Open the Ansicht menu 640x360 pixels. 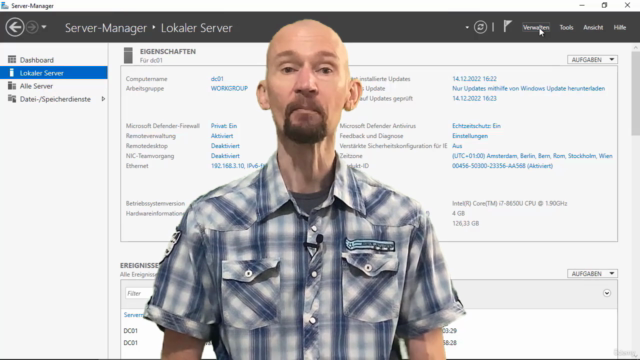[x=593, y=27]
